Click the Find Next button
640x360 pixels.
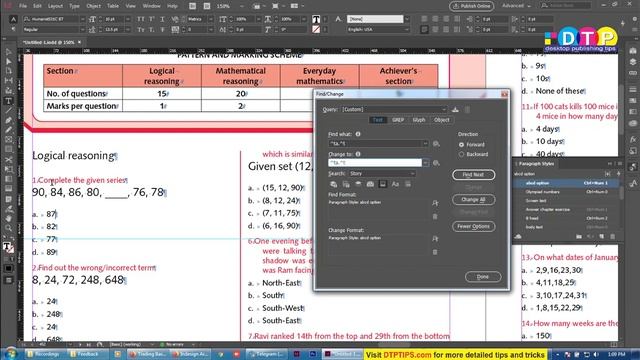tap(473, 175)
